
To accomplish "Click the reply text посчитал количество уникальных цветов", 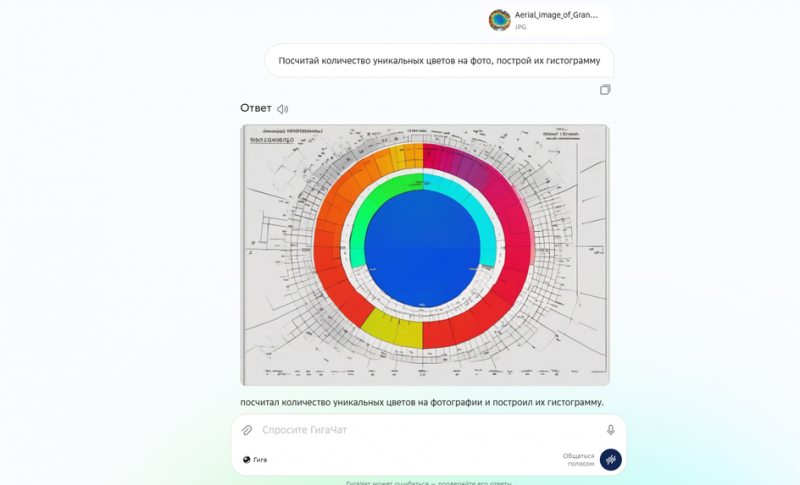I will tap(422, 402).
